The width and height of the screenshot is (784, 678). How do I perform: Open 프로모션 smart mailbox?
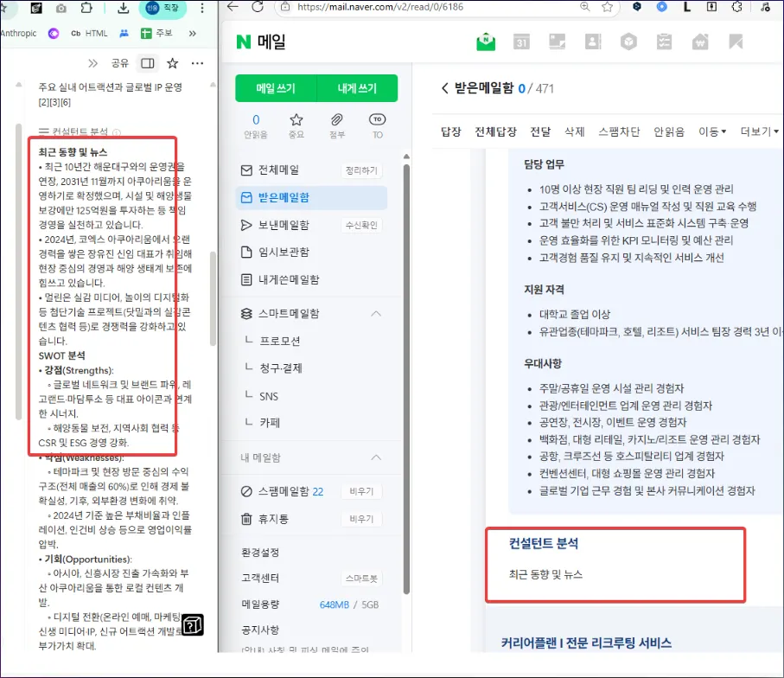click(280, 341)
